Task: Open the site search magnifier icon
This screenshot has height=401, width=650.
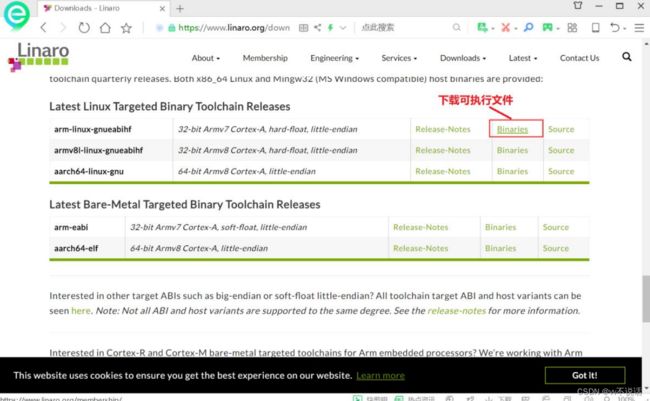Action: tap(627, 57)
